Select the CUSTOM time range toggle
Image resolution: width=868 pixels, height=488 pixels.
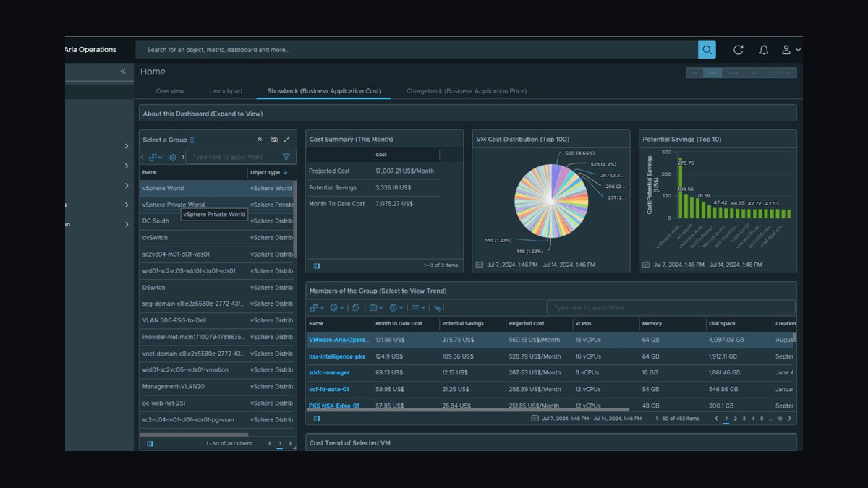tap(779, 72)
